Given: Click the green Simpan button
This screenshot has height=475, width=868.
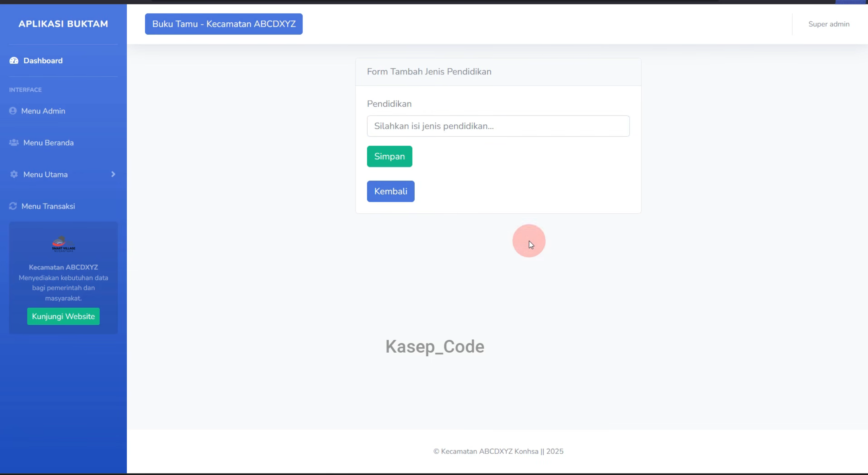Looking at the screenshot, I should click(390, 156).
